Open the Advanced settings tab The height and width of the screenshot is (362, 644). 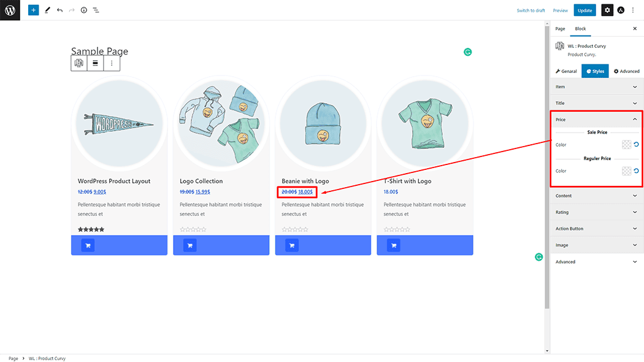point(627,71)
